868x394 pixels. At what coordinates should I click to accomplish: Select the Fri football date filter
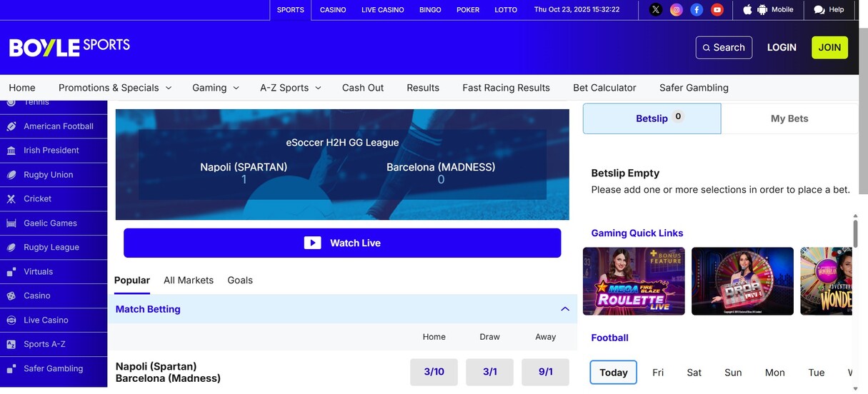pyautogui.click(x=658, y=373)
